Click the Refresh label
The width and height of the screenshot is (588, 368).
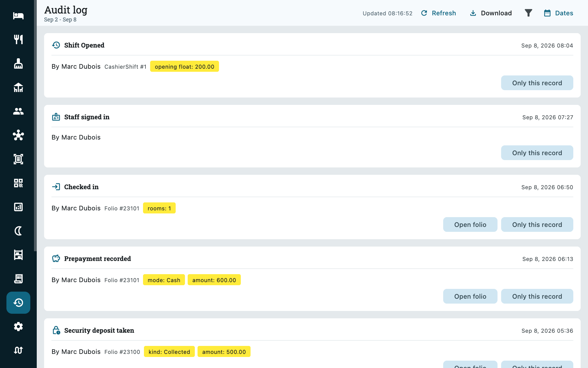[x=444, y=13]
